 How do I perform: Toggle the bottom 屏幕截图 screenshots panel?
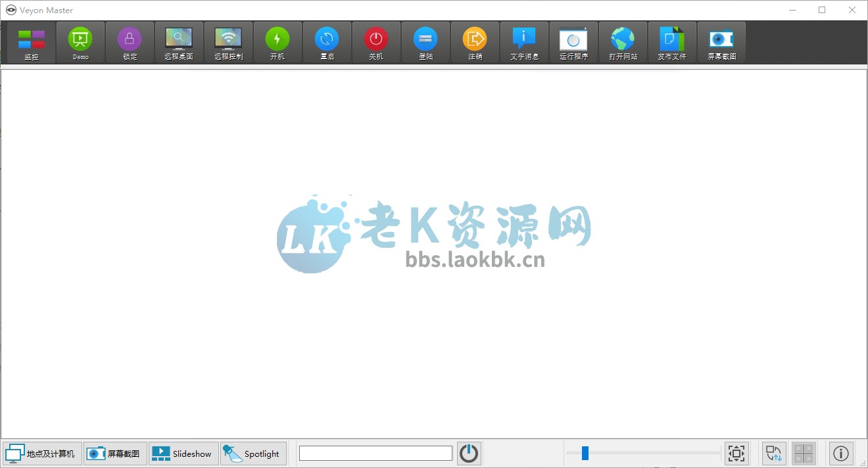[115, 454]
